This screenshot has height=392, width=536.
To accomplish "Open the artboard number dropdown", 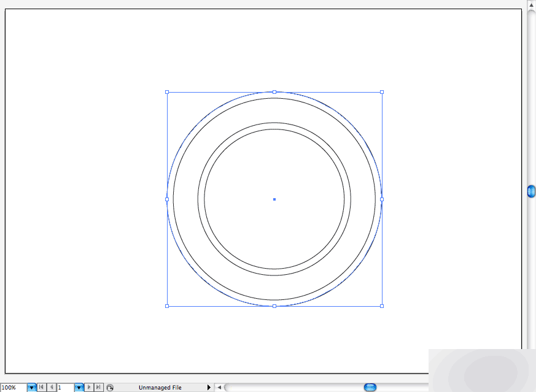I will click(x=79, y=388).
